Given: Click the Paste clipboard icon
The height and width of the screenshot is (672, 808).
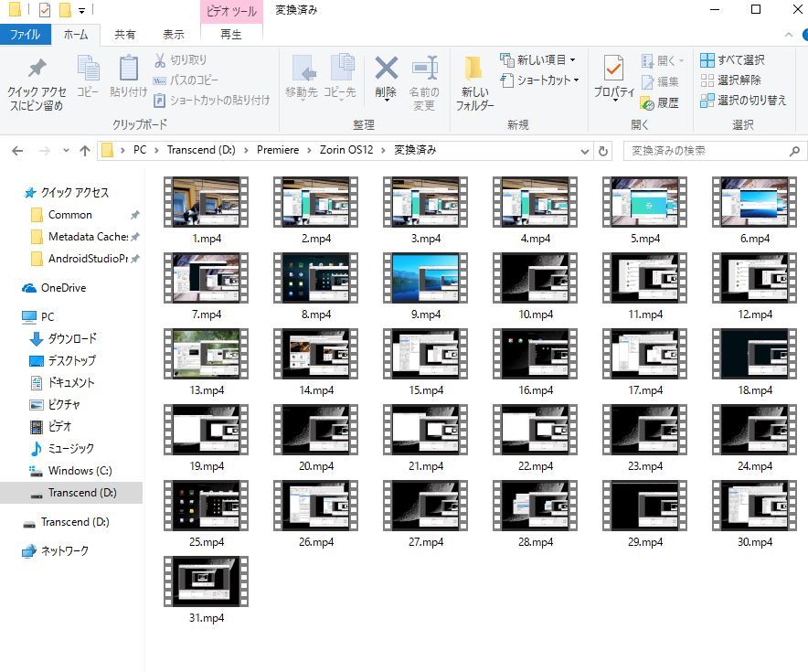Looking at the screenshot, I should click(129, 69).
